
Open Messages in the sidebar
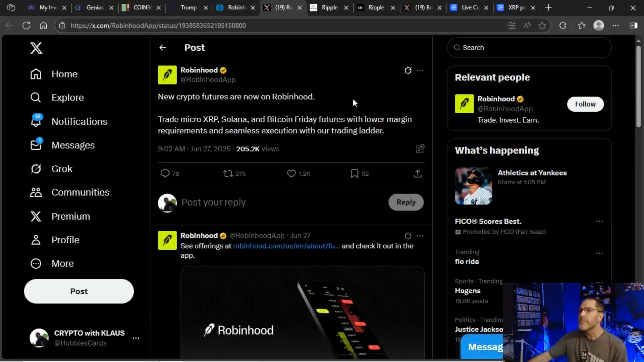coord(62,145)
